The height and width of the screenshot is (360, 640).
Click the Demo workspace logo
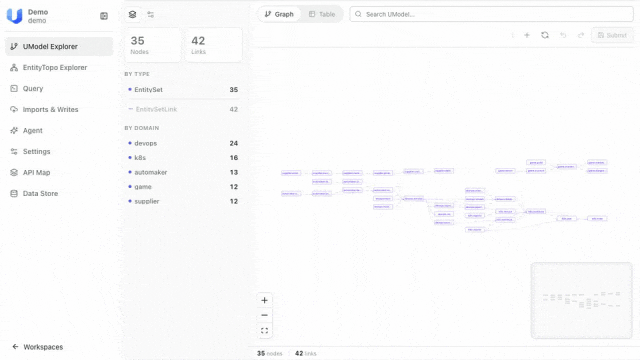tap(14, 16)
